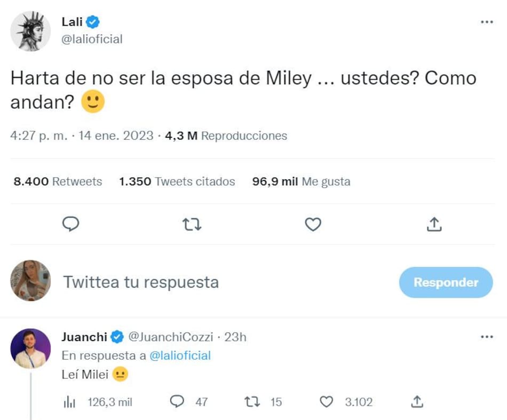Open the more options menu on Lali's tweet
The width and height of the screenshot is (507, 420).
pyautogui.click(x=487, y=22)
